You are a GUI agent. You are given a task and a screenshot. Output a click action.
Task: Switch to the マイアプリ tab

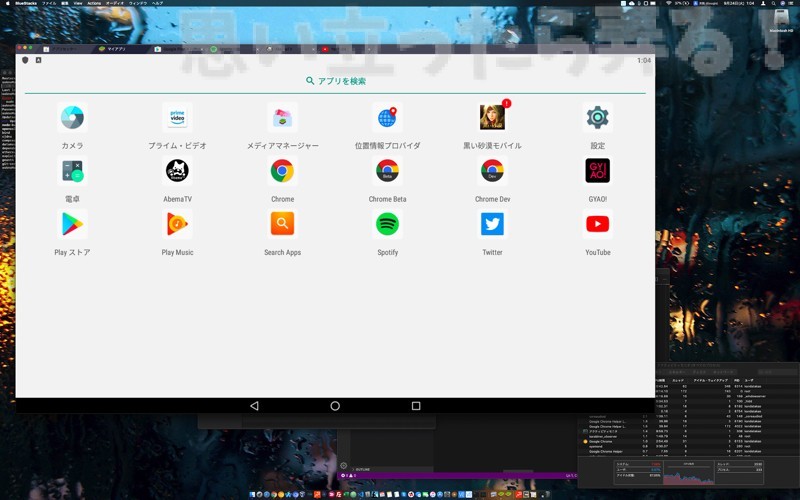(x=122, y=49)
